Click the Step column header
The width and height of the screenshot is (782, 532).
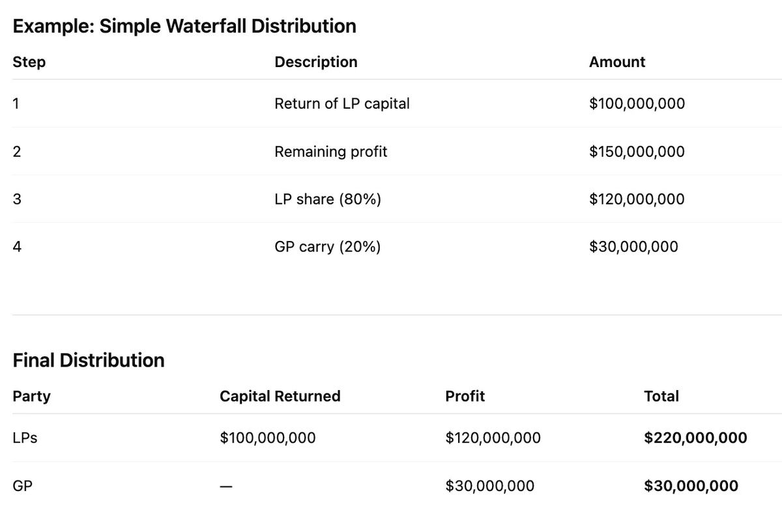(29, 63)
